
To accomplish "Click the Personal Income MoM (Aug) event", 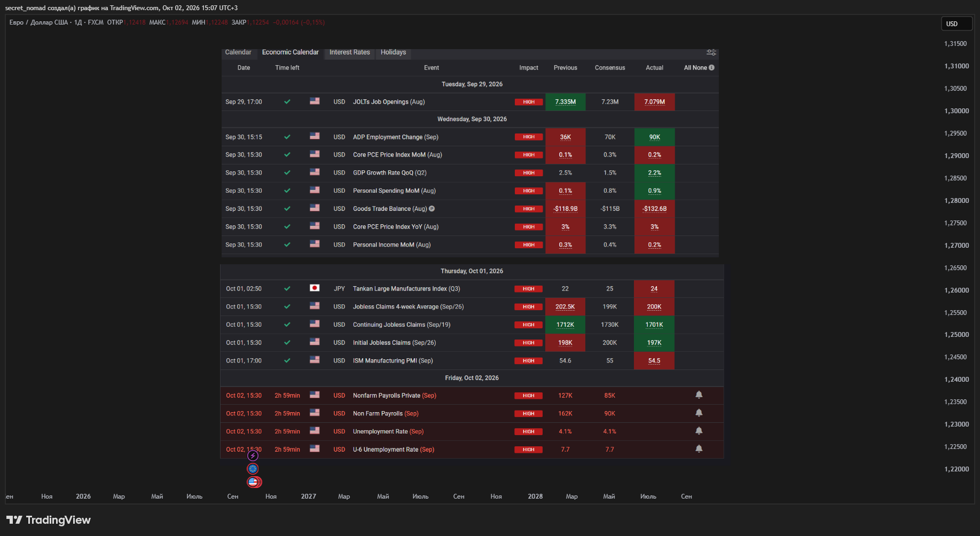I will click(392, 245).
